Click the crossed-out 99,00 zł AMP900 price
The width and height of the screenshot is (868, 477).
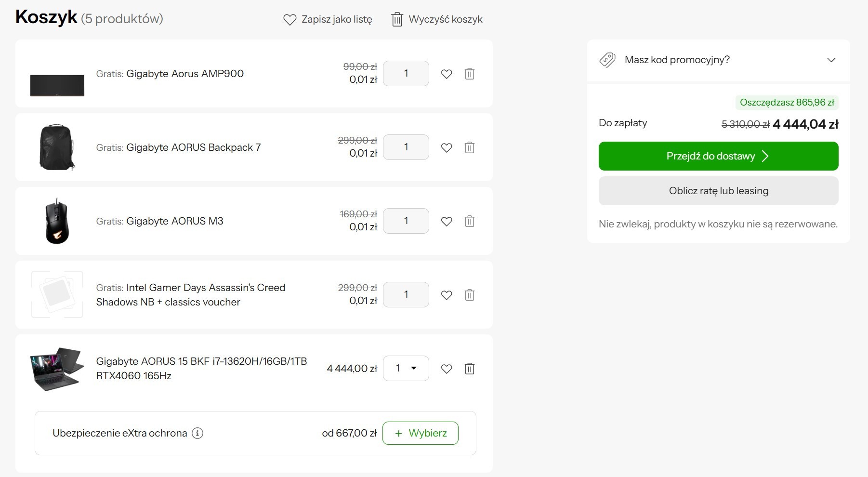click(x=360, y=66)
